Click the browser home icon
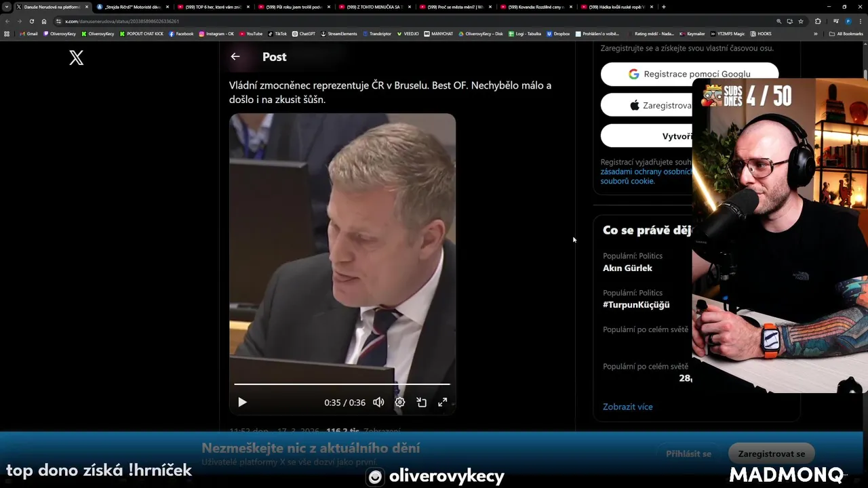The image size is (868, 488). pyautogui.click(x=44, y=21)
